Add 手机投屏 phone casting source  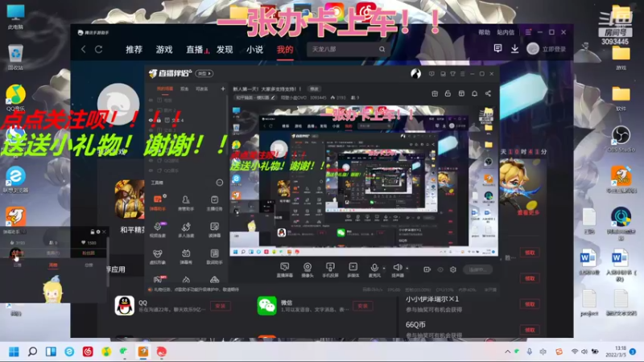(330, 269)
